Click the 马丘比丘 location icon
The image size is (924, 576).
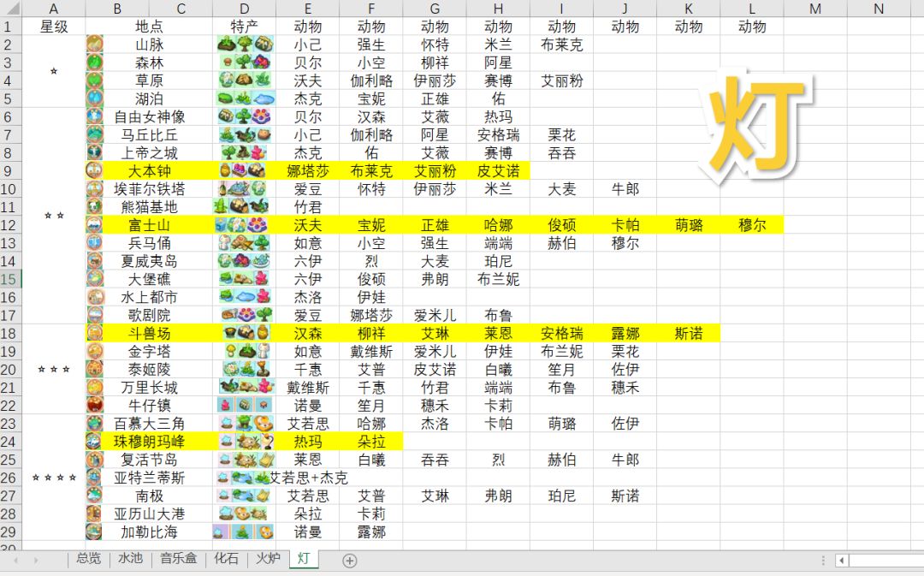[x=94, y=134]
